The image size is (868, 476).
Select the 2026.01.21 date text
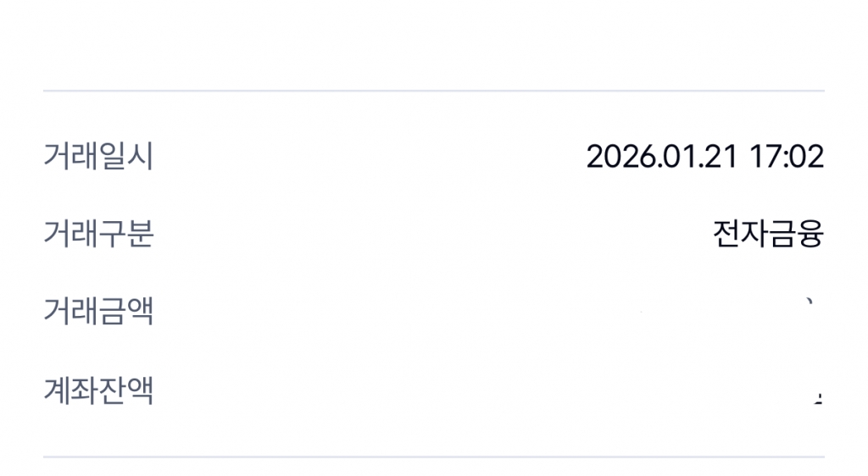[663, 158]
